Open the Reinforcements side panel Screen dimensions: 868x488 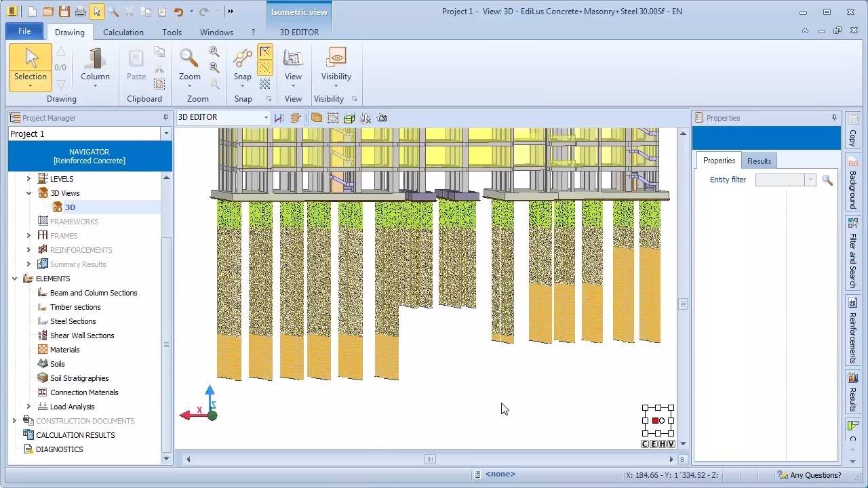(x=853, y=331)
